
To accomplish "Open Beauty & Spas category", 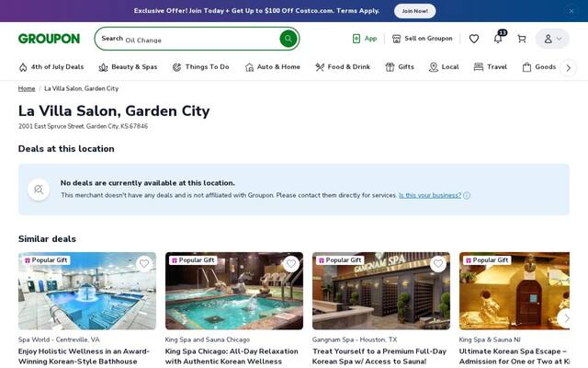I will tap(128, 67).
